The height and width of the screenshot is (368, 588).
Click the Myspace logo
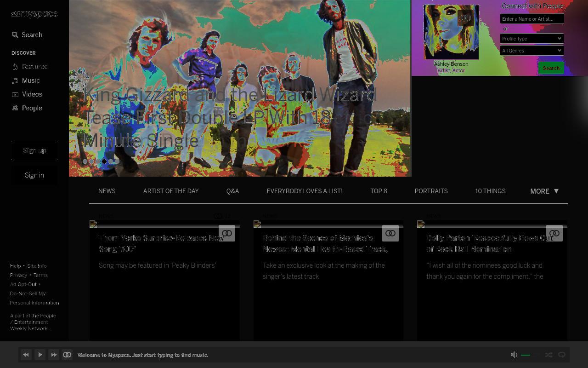tap(34, 14)
